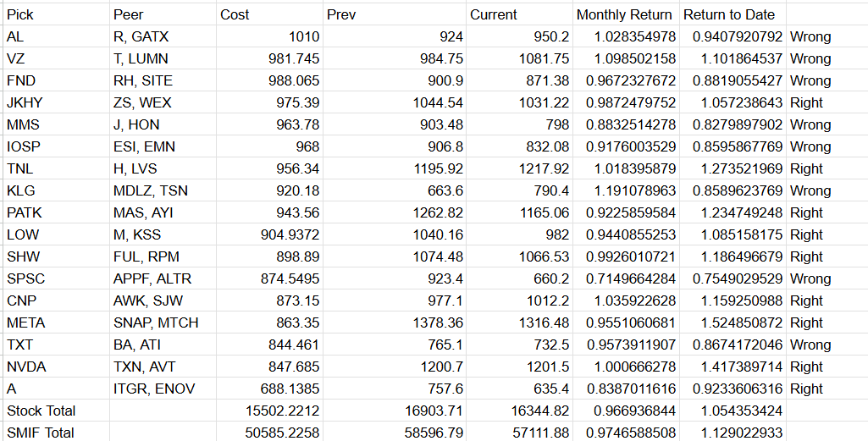Screen dimensions: 868x441
Task: Select cost value 904.9372
Action: click(269, 234)
